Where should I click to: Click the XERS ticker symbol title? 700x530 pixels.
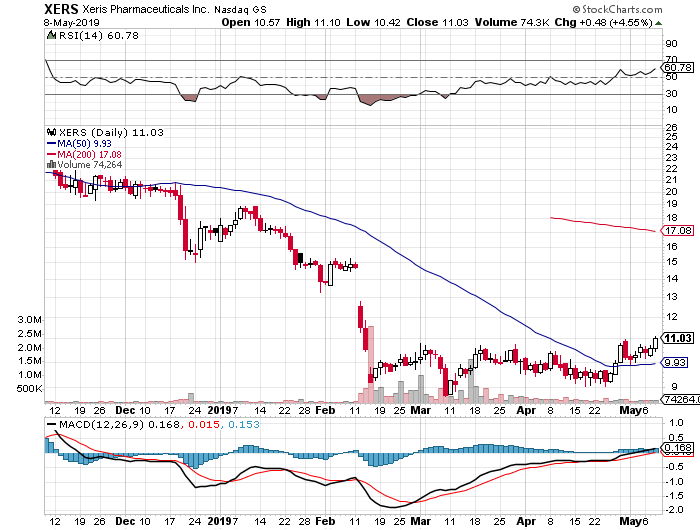click(62, 9)
